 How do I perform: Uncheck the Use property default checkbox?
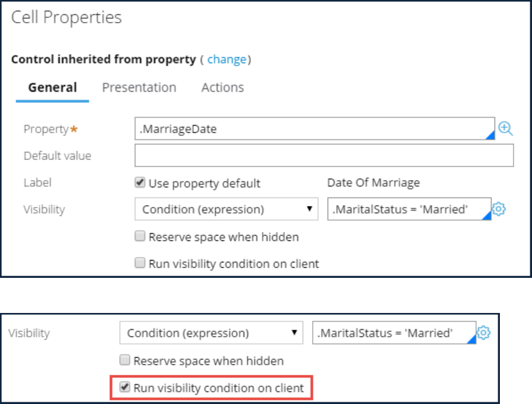click(x=140, y=183)
